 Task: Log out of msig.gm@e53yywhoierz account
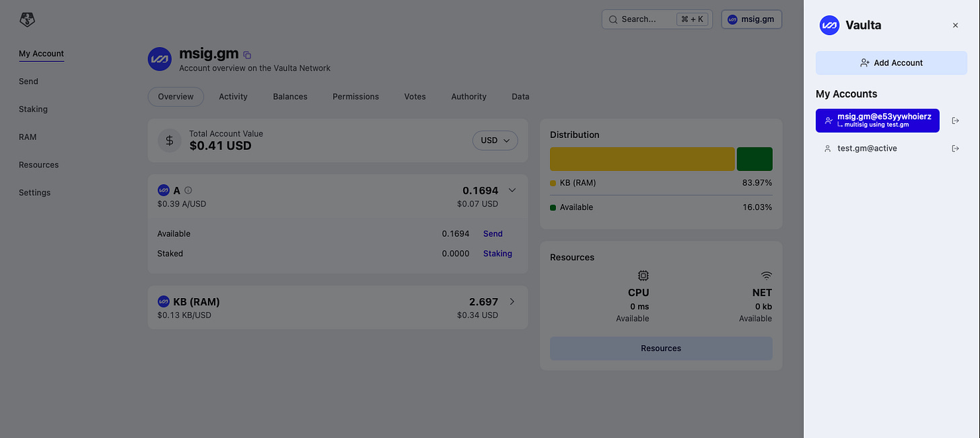pyautogui.click(x=955, y=120)
